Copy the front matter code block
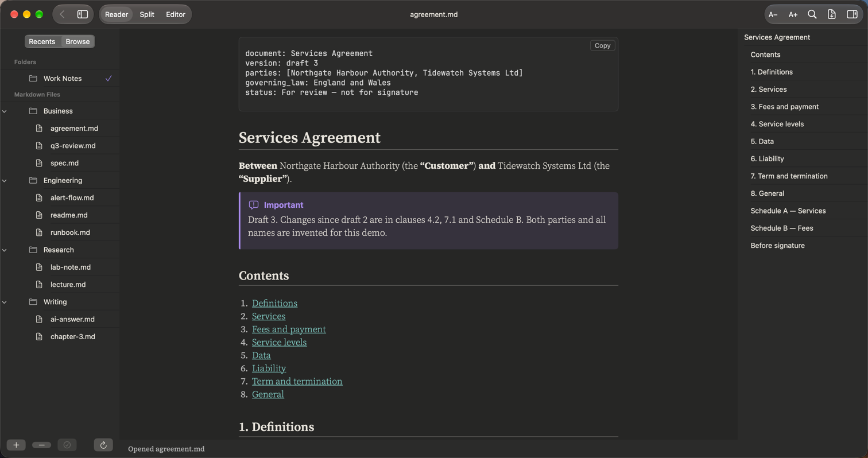 click(x=602, y=45)
